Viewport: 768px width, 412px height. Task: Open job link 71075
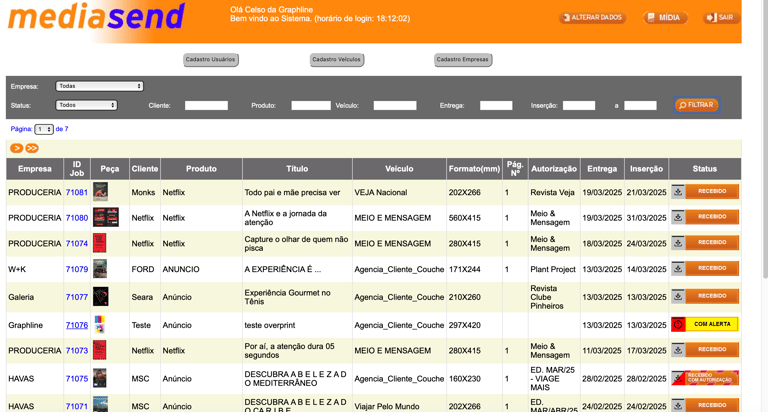coord(77,378)
